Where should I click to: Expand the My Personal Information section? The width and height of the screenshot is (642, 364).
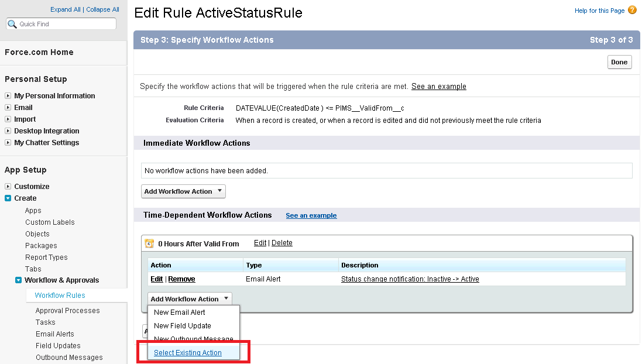pos(8,96)
